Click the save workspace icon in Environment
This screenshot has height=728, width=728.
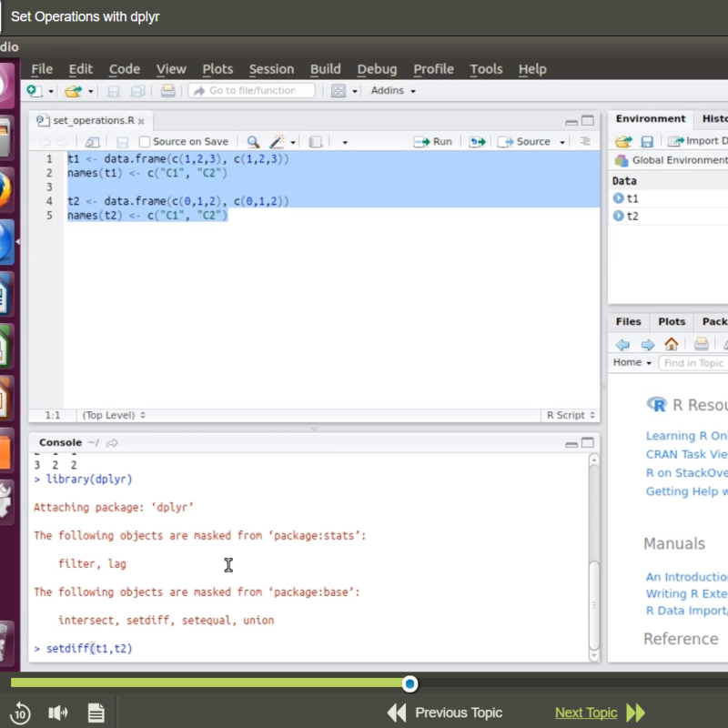click(x=647, y=141)
